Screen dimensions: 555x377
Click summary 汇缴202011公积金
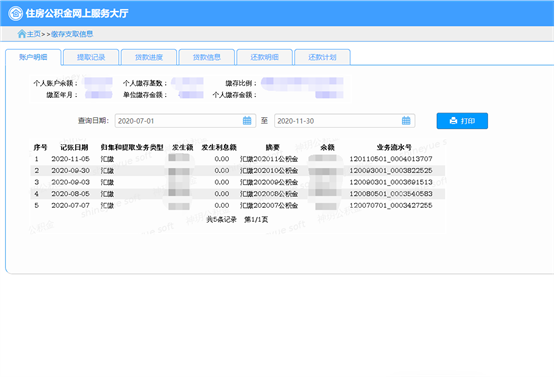click(x=269, y=159)
